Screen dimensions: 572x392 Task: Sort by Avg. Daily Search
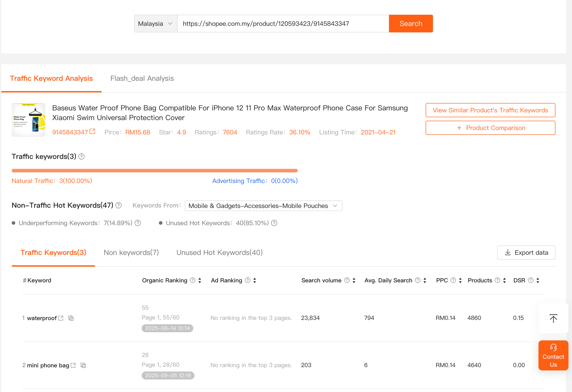pos(425,280)
